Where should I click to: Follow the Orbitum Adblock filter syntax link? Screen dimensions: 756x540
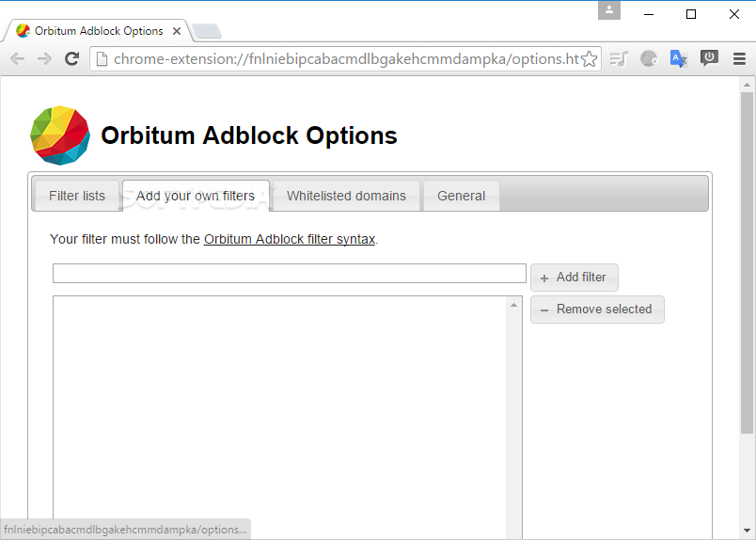coord(290,239)
